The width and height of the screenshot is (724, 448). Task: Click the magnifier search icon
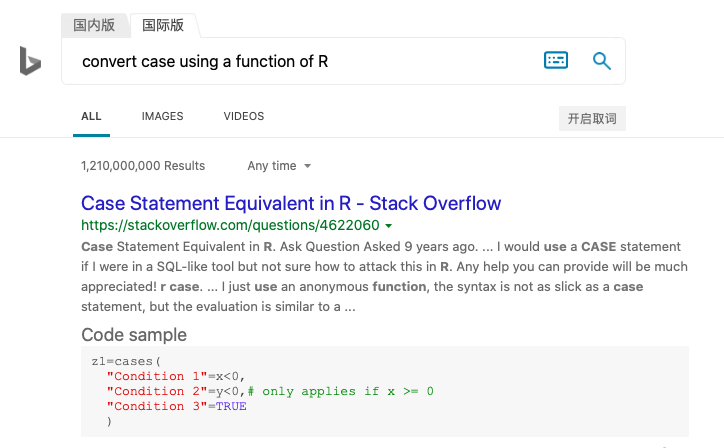[601, 61]
